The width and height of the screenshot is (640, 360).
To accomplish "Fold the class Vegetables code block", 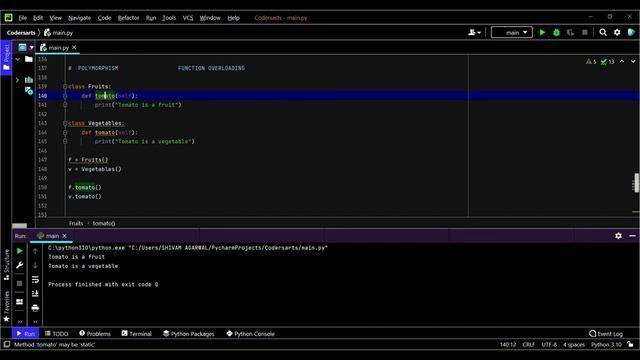I will 65,123.
